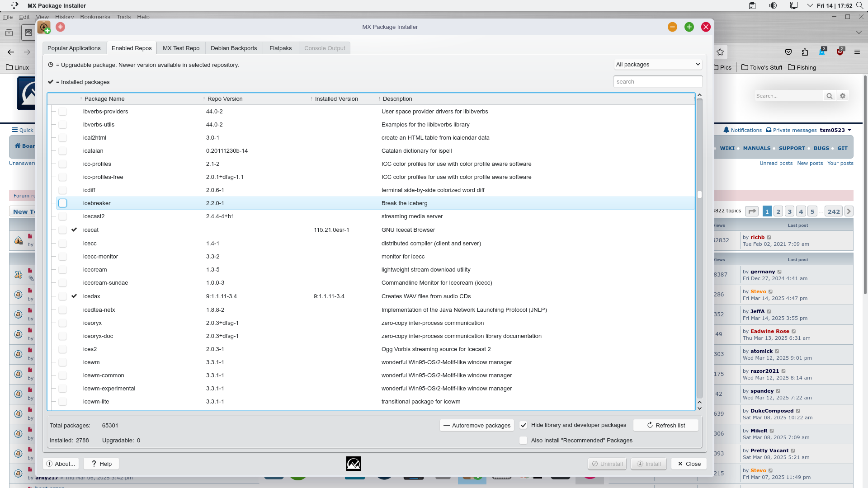Switch to the Debian Backports tab

tap(234, 48)
